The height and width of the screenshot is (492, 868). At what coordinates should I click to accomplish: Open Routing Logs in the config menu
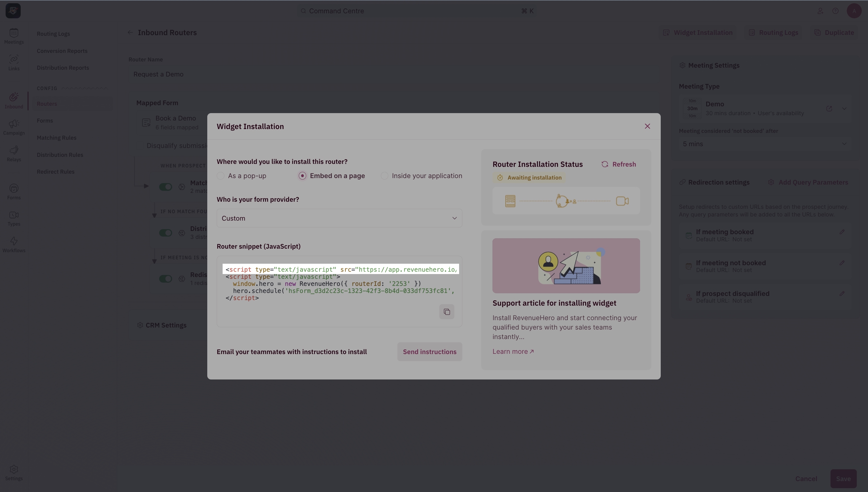pyautogui.click(x=53, y=34)
